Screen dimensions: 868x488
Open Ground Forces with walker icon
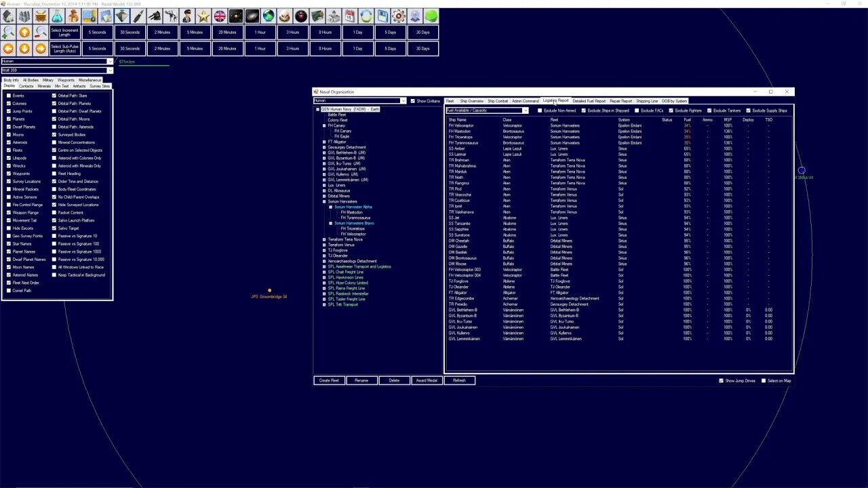click(171, 16)
